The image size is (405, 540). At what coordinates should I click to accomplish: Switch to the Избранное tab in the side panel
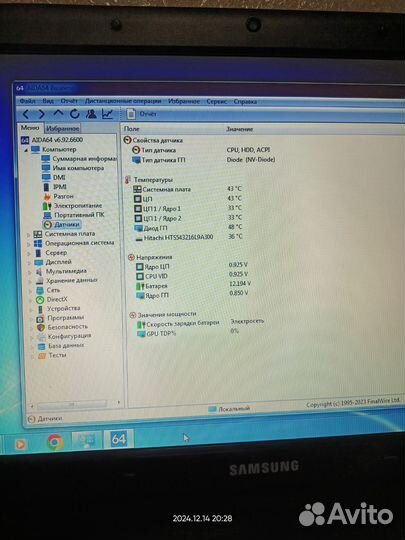[x=63, y=128]
